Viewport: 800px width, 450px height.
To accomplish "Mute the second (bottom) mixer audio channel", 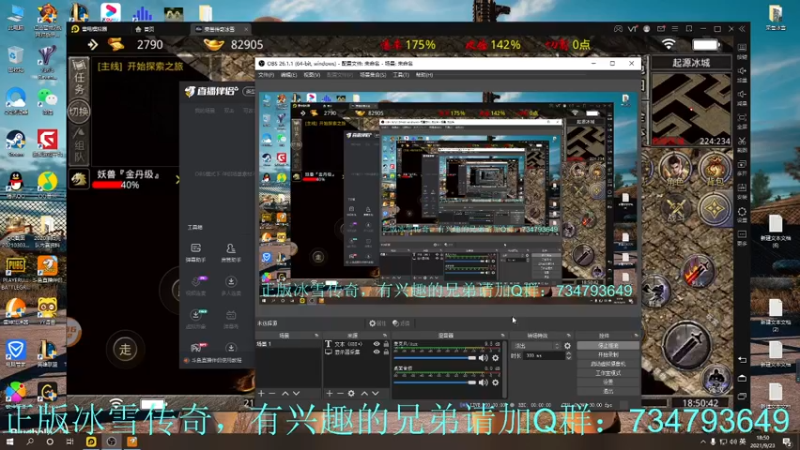I will pyautogui.click(x=483, y=382).
